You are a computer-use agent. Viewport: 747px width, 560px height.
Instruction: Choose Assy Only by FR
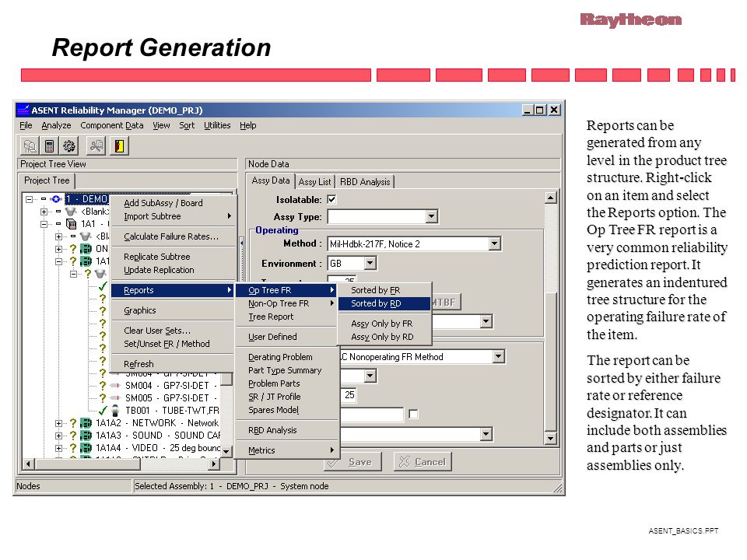[x=384, y=324]
